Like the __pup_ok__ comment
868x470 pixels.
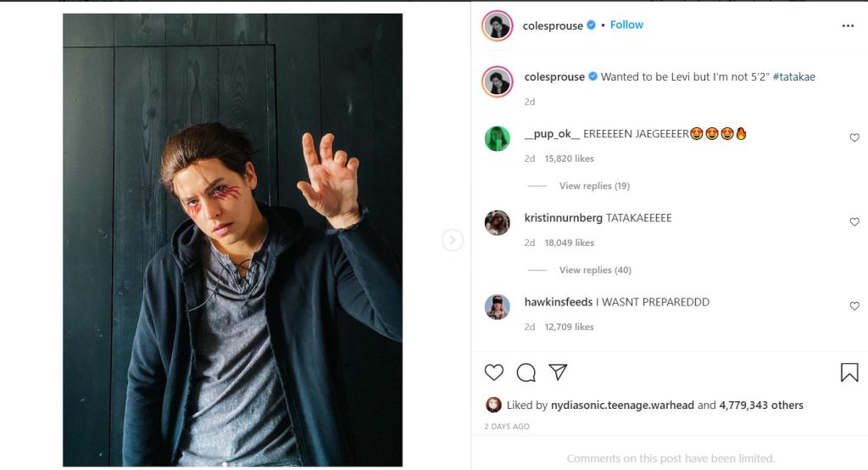(x=854, y=137)
